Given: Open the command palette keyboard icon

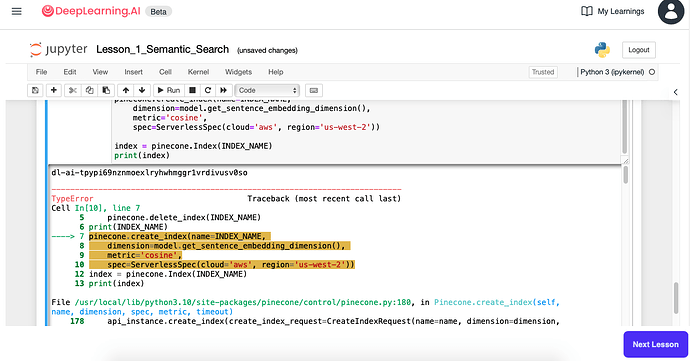Looking at the screenshot, I should pyautogui.click(x=314, y=90).
